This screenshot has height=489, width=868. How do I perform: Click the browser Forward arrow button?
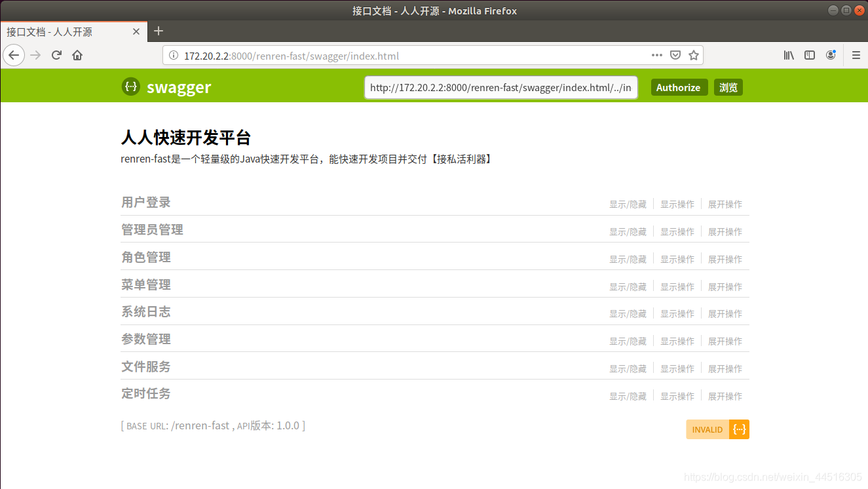point(35,55)
